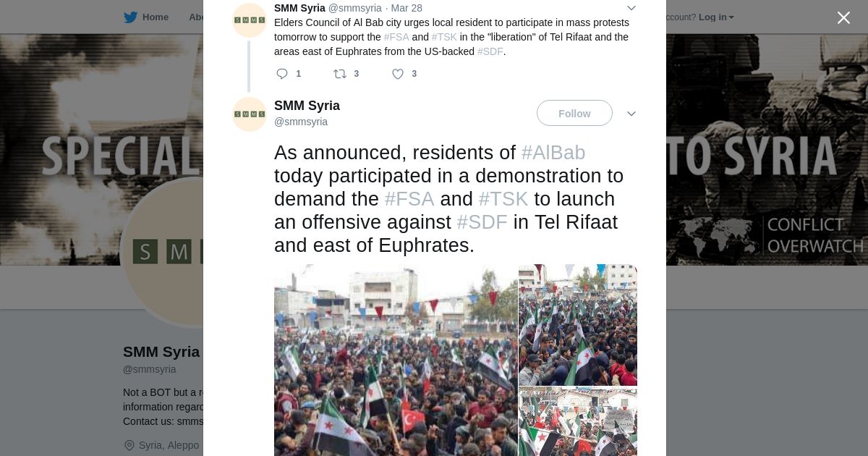Click the location pin Syria, Aleppo
Viewport: 868px width, 456px height.
click(129, 445)
